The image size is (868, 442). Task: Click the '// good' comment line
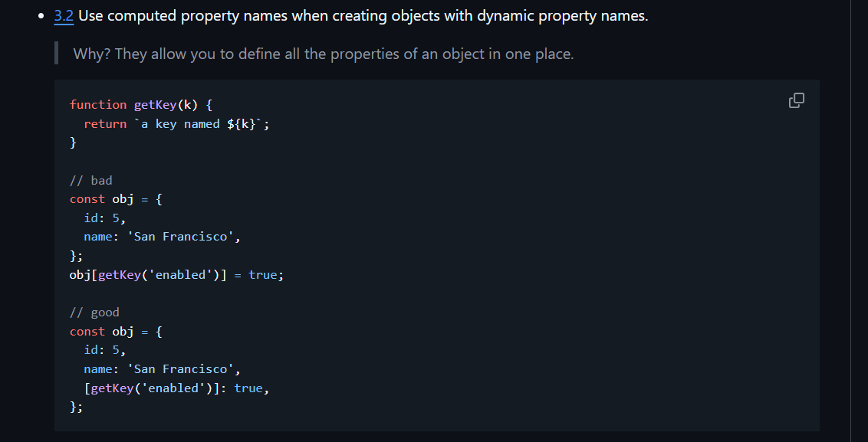click(94, 313)
